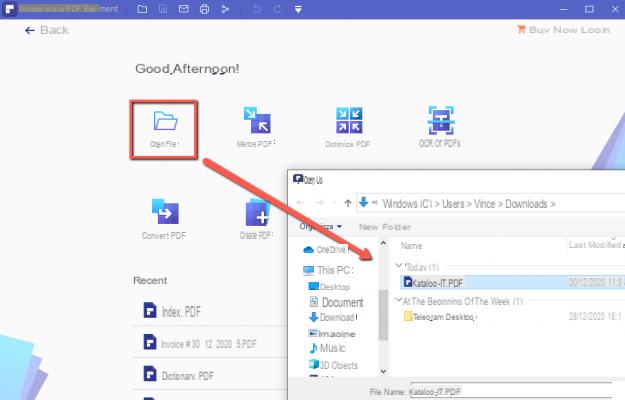Select Desktop in navigation pane

[329, 286]
